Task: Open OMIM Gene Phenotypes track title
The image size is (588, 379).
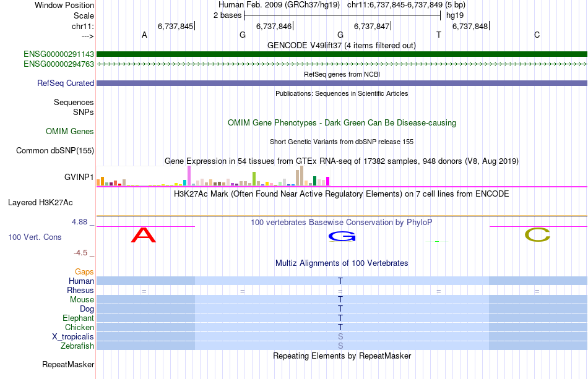Action: point(342,123)
